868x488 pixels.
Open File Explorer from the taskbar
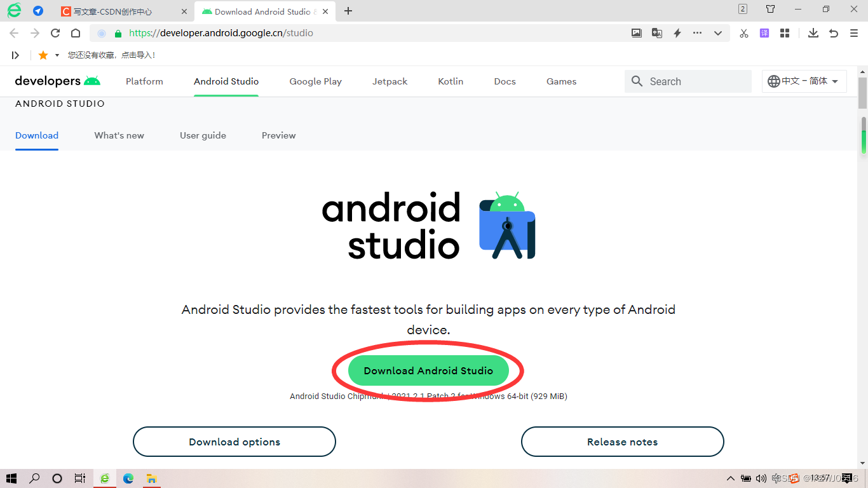[152, 478]
